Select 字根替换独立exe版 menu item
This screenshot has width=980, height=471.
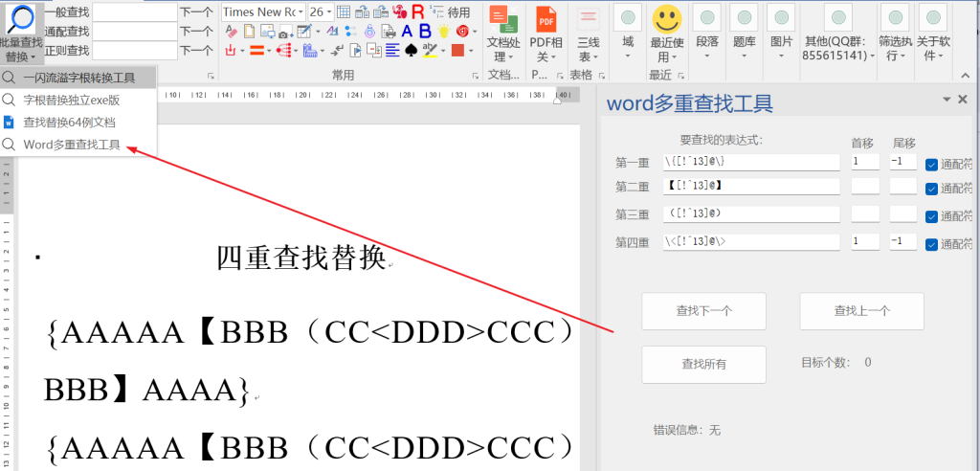(78, 101)
